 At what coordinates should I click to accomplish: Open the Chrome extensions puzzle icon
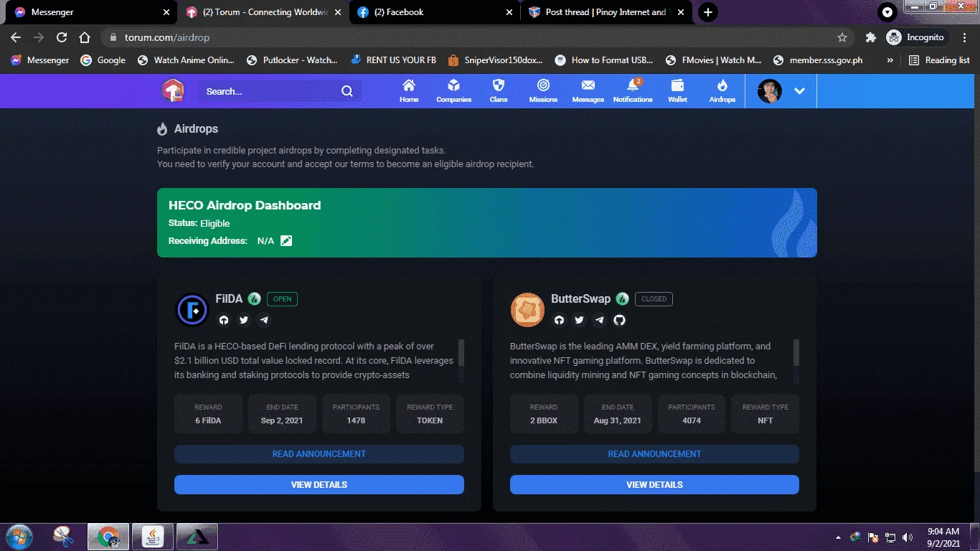point(871,37)
